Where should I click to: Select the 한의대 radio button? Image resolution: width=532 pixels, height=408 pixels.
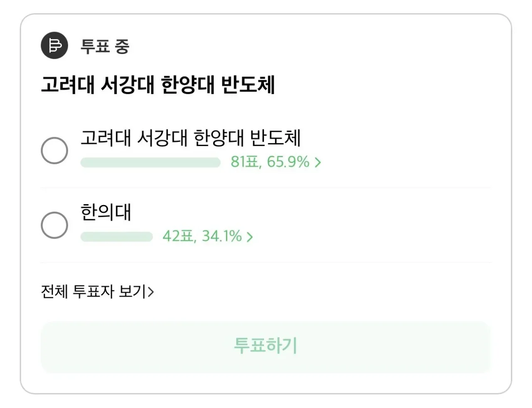(x=54, y=225)
